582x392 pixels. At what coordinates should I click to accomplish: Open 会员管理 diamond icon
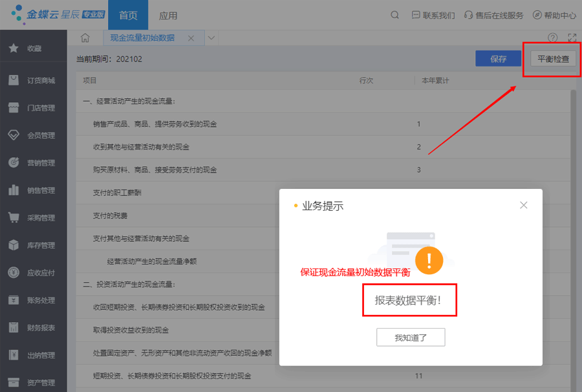pyautogui.click(x=14, y=135)
